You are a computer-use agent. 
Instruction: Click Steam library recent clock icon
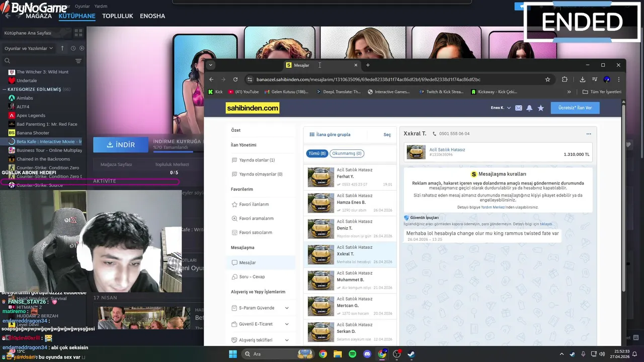(73, 48)
